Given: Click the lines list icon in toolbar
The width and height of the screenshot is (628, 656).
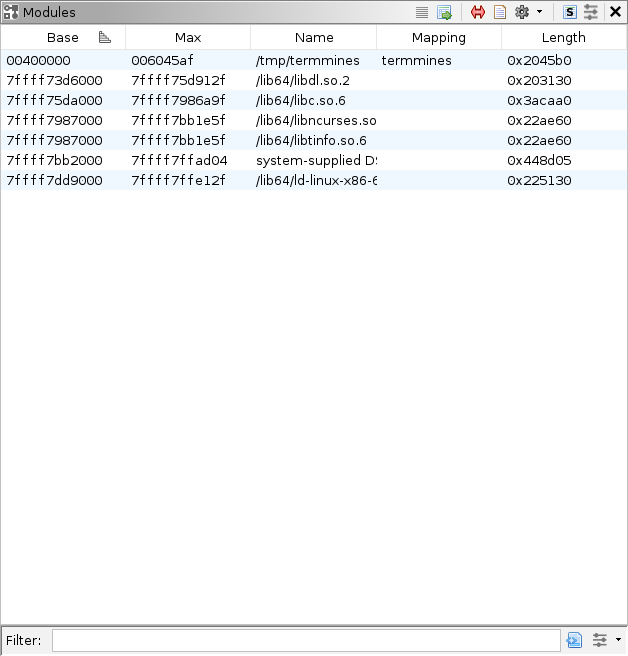Looking at the screenshot, I should click(x=422, y=12).
